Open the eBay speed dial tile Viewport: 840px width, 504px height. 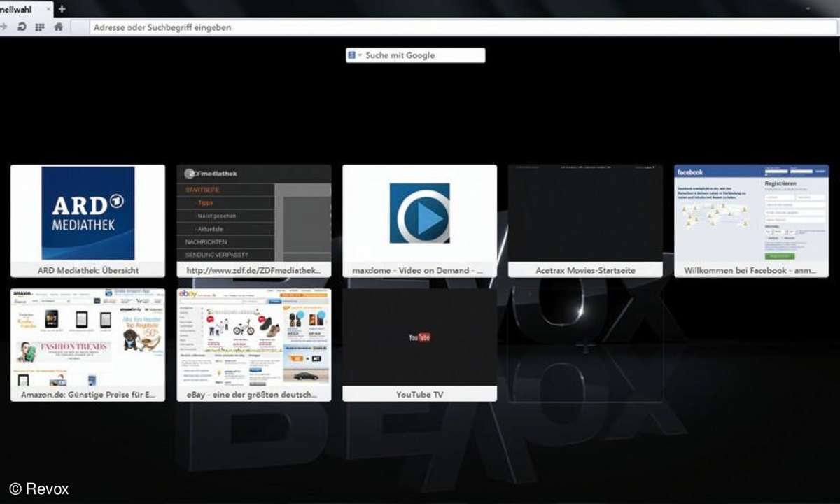click(254, 345)
